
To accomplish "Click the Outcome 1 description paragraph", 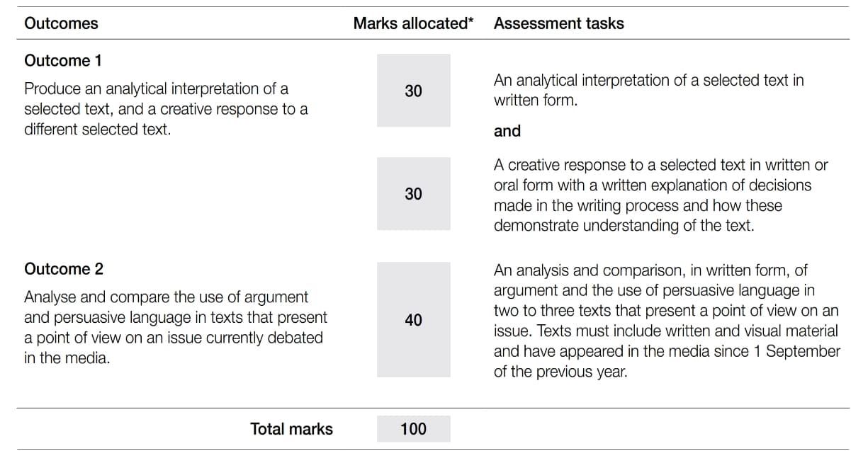I will 167,109.
